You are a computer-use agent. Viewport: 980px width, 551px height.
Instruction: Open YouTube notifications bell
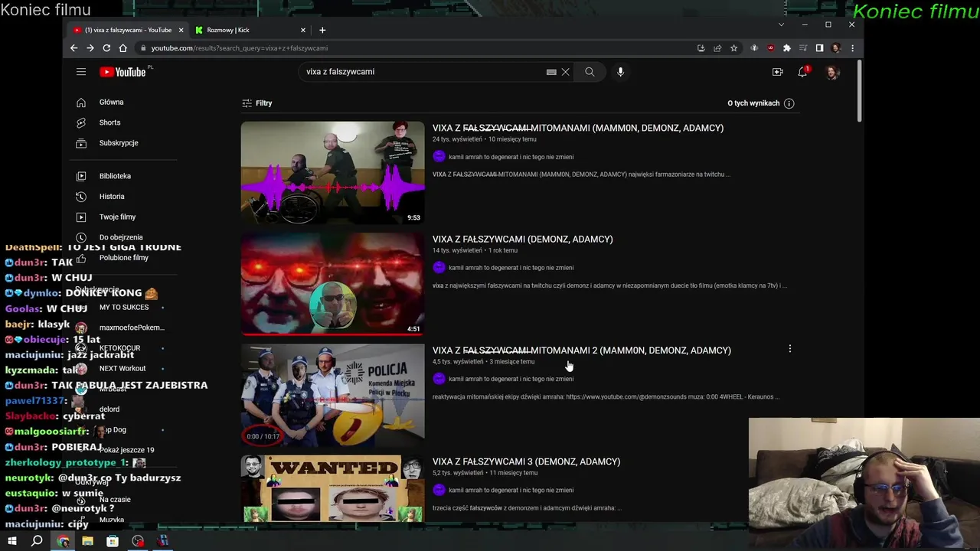click(x=802, y=72)
